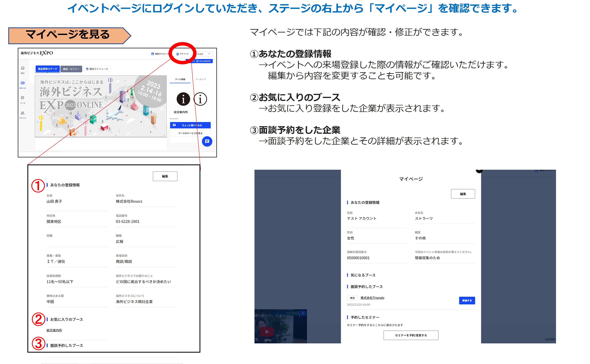Switch to 講演・セミナー tab

point(71,69)
